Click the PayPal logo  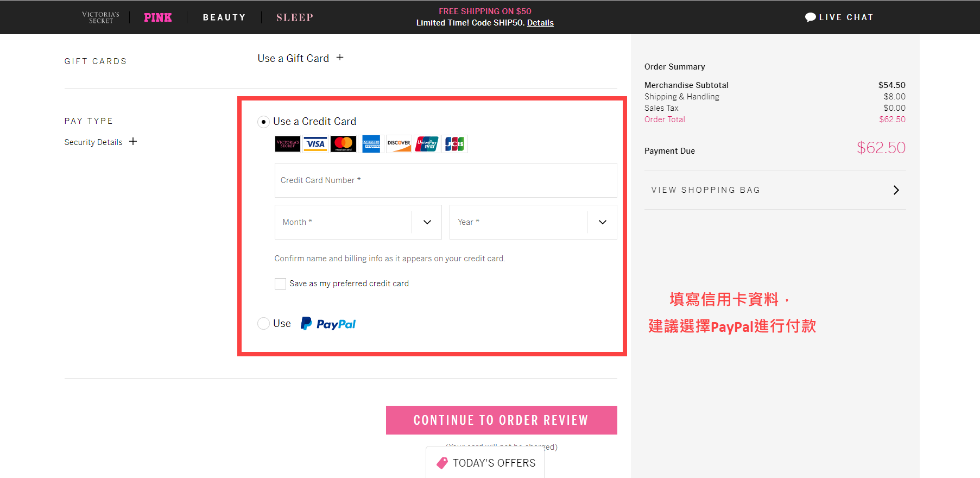pos(328,324)
